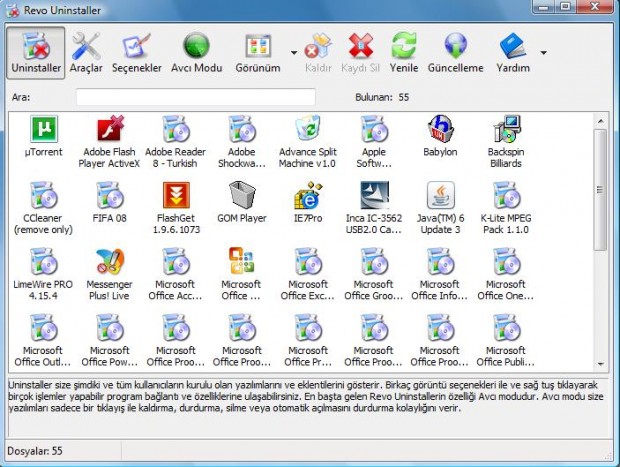Select Adobe Reader 8 - Turkish
The width and height of the screenshot is (620, 467).
[x=175, y=142]
